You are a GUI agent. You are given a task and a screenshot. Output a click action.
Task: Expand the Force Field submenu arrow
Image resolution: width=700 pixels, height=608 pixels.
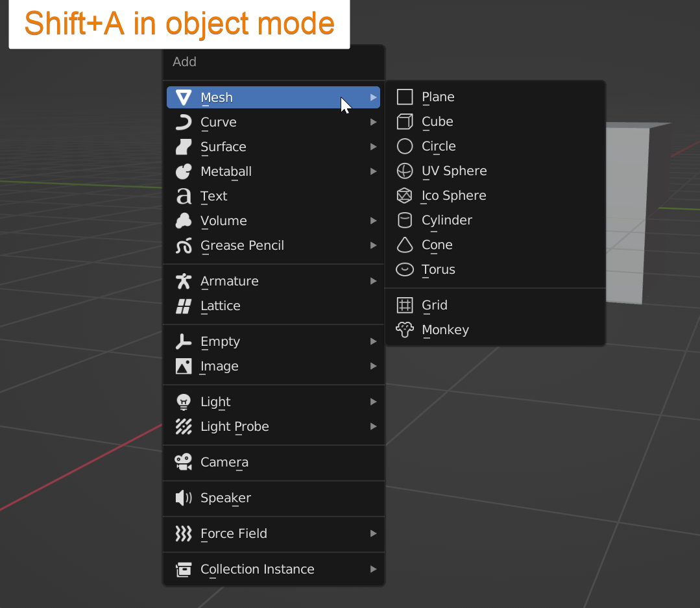[x=373, y=533]
